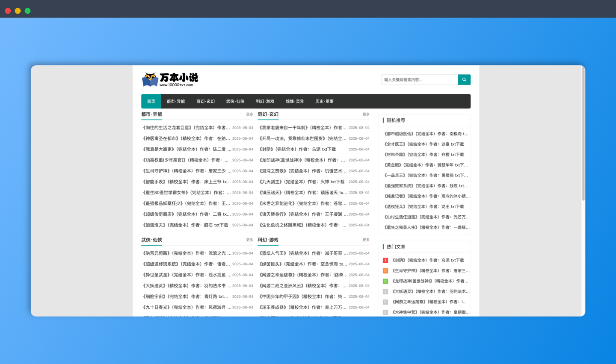Screen dimensions: 616x364
Task: Click the red rank 1 badge beside 《封阴》
Action: 385,260
